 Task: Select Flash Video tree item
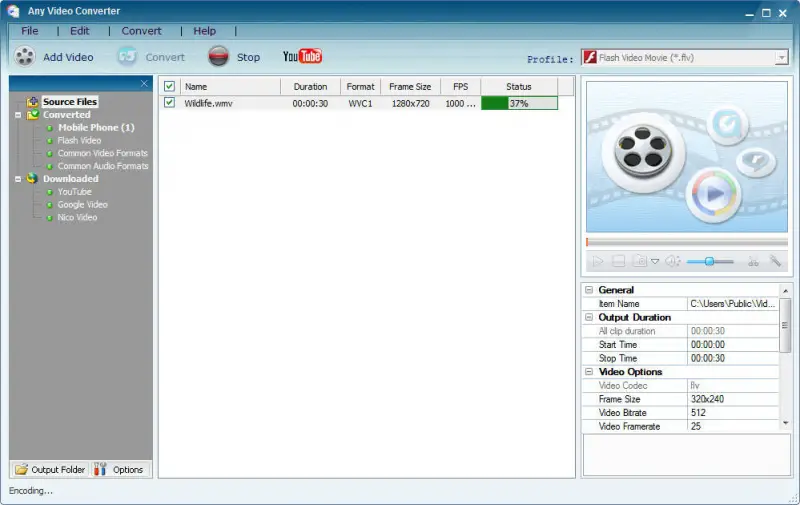79,140
